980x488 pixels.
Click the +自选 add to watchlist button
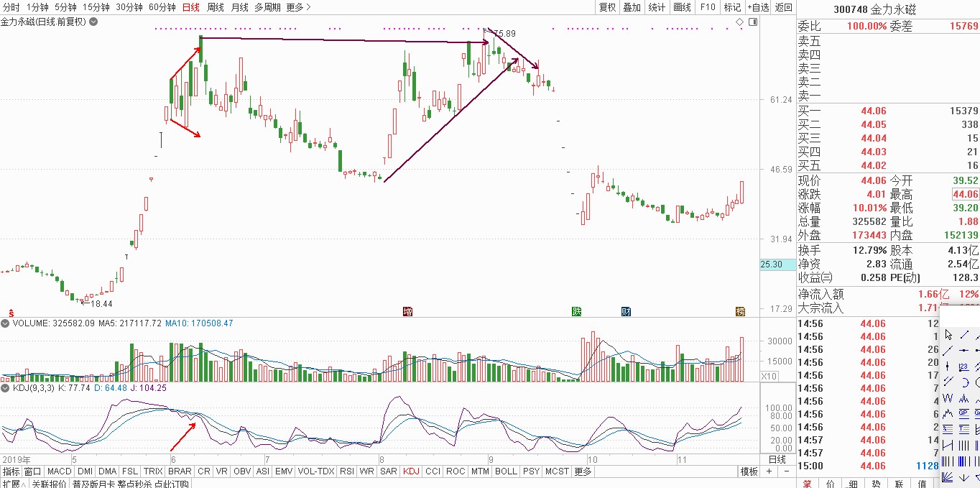coord(757,7)
